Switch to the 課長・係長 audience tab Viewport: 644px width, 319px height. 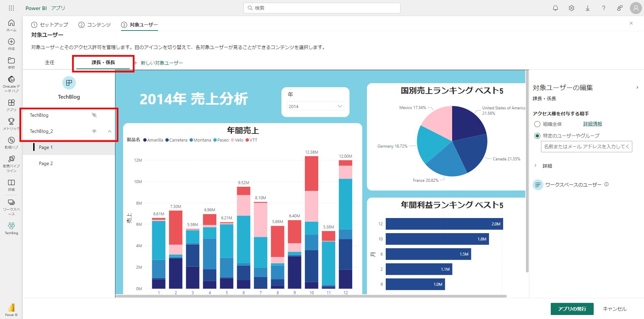(x=103, y=63)
